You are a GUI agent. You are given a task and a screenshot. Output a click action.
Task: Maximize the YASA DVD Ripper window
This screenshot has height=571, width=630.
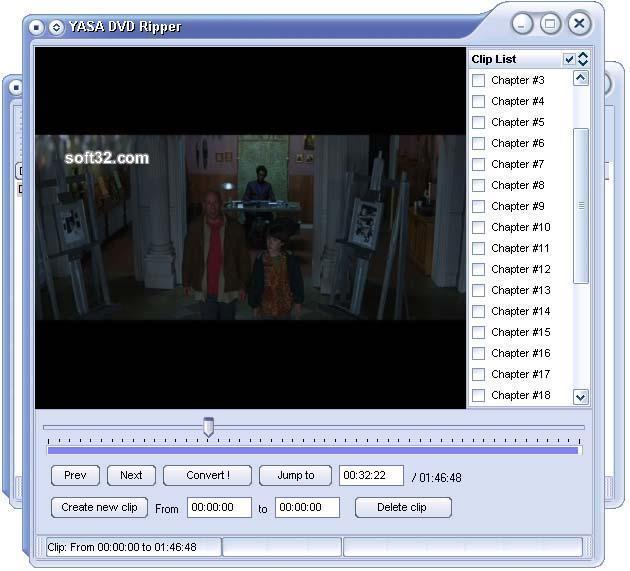click(x=550, y=24)
